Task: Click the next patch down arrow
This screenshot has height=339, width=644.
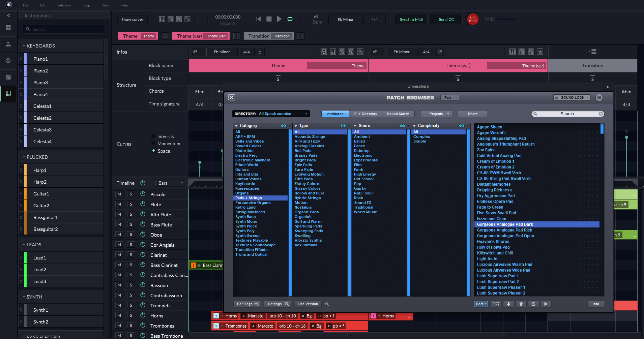Action: (x=508, y=304)
